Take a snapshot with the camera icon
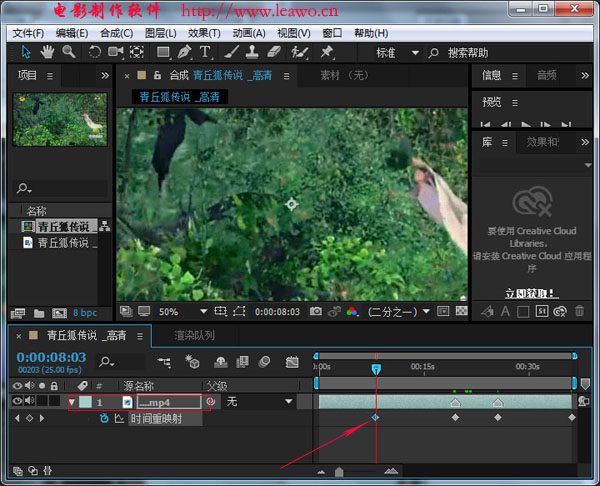 coord(316,311)
